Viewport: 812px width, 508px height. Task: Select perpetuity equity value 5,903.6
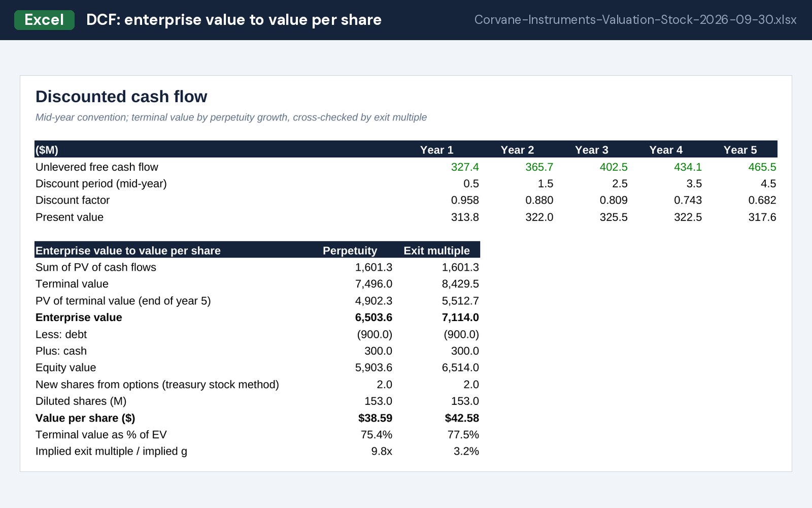click(374, 367)
